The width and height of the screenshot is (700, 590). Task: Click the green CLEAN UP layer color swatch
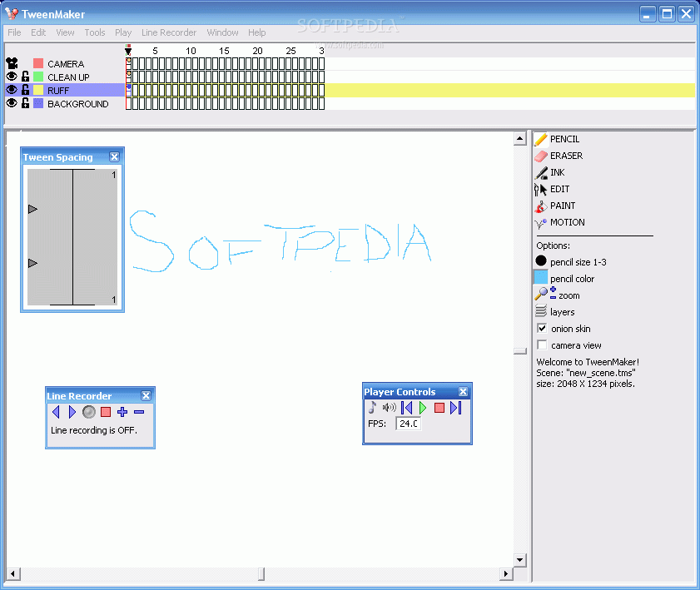(x=38, y=77)
